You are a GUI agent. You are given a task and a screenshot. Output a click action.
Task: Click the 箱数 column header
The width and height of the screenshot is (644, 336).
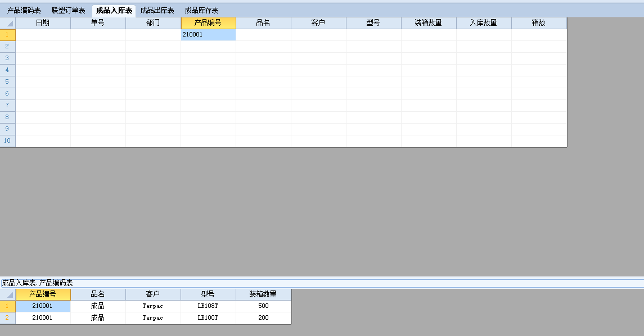(539, 23)
